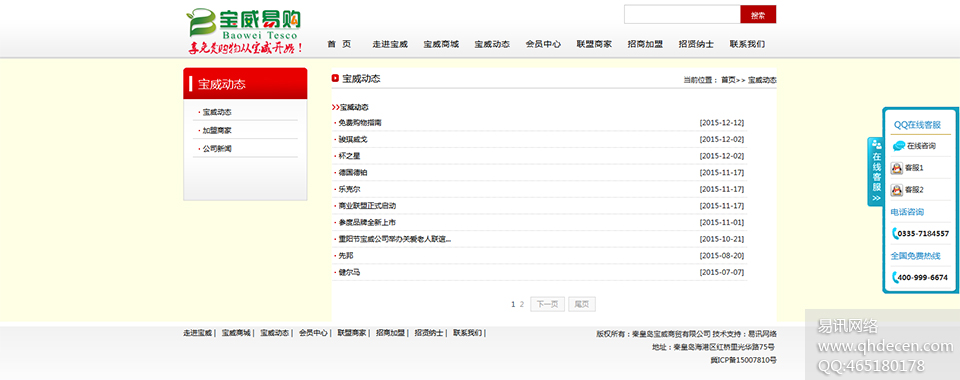Screen dimensions: 960x380
Task: Open the article 乐克尔
Action: click(x=349, y=189)
